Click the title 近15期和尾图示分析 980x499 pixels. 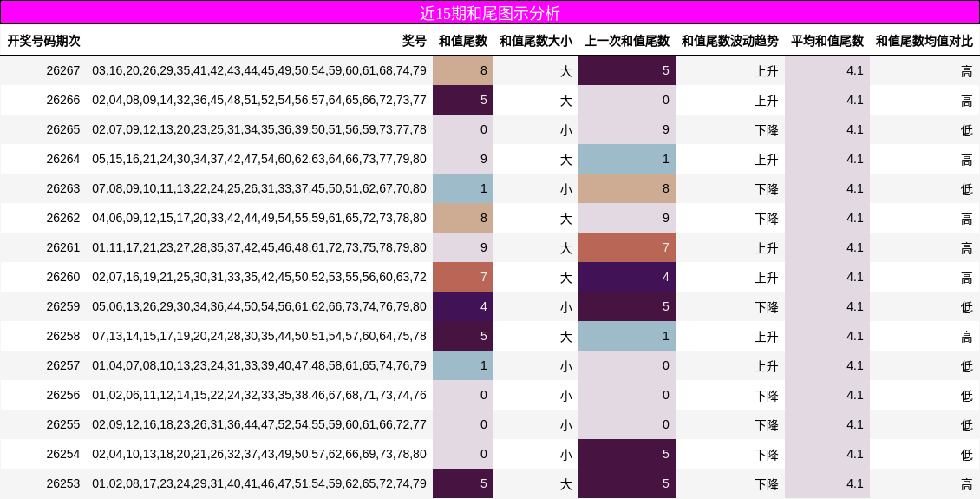click(489, 13)
